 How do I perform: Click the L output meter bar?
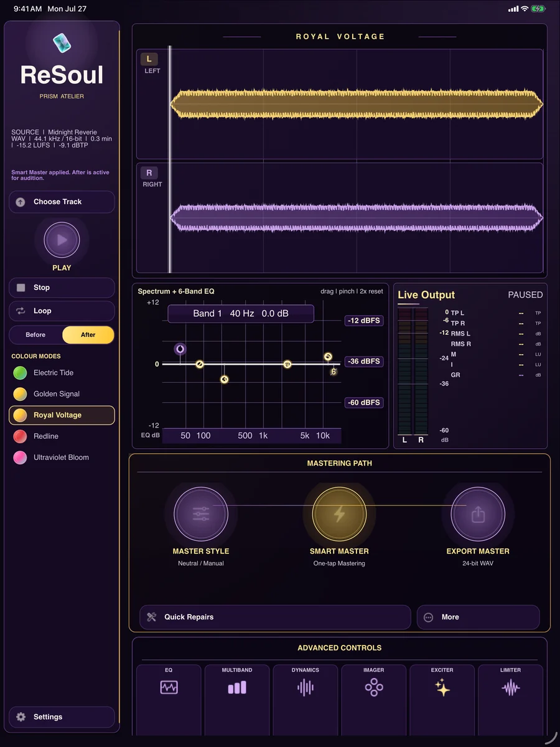click(404, 371)
